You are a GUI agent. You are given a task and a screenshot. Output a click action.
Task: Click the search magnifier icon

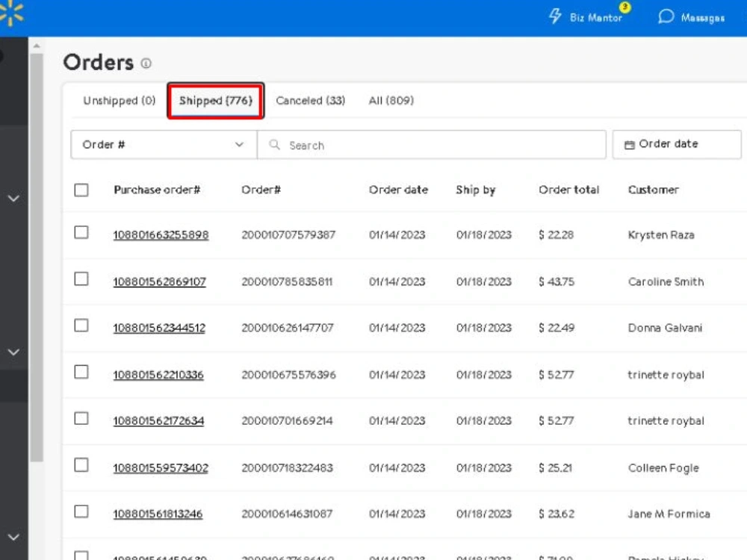(274, 144)
